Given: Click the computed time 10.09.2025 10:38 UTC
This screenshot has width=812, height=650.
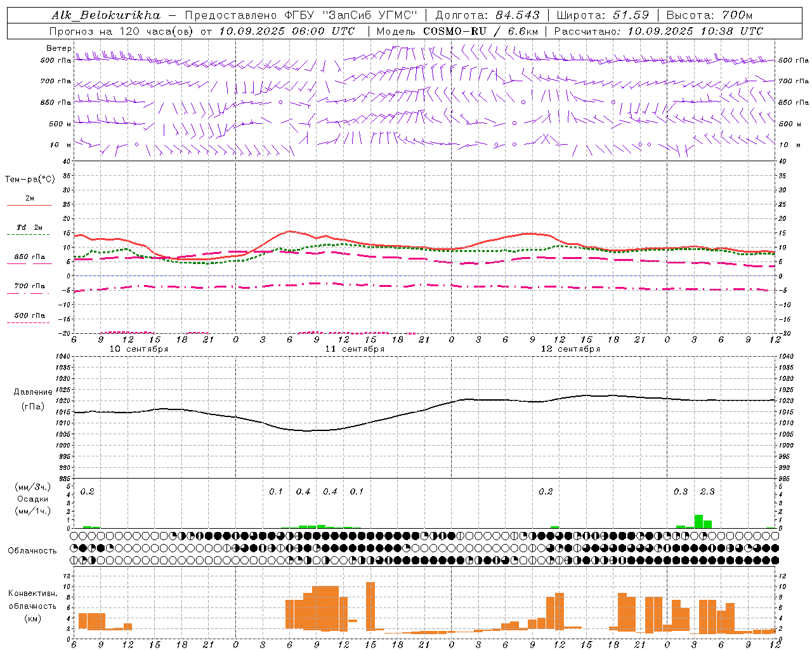Looking at the screenshot, I should (695, 31).
